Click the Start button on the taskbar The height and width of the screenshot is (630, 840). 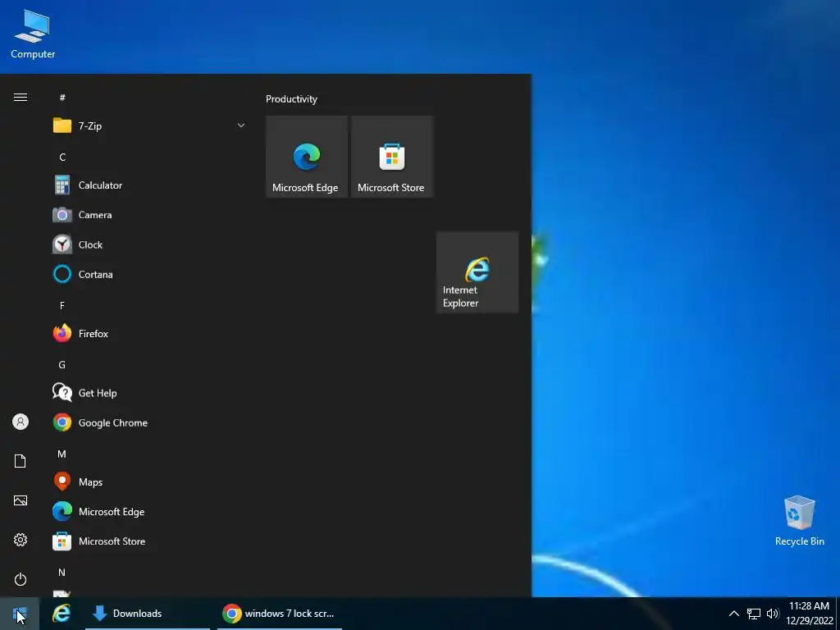tap(20, 614)
